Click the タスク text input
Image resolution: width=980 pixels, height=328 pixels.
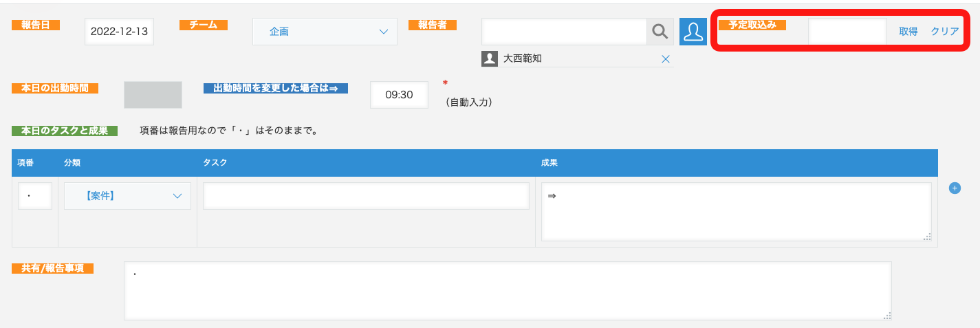(366, 196)
